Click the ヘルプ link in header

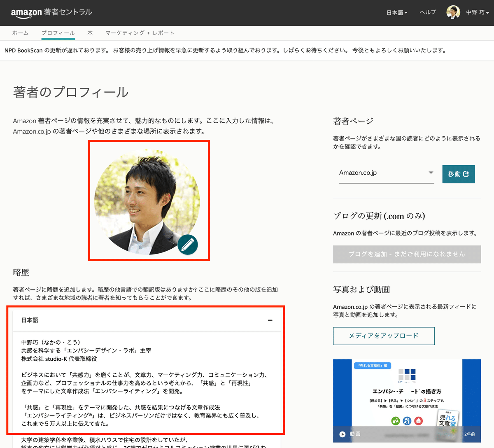(428, 12)
